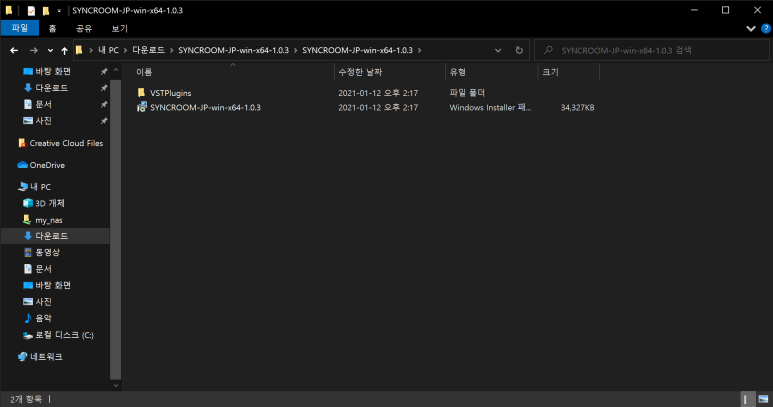
Task: Select the 34,327KB size cell
Action: click(x=577, y=107)
